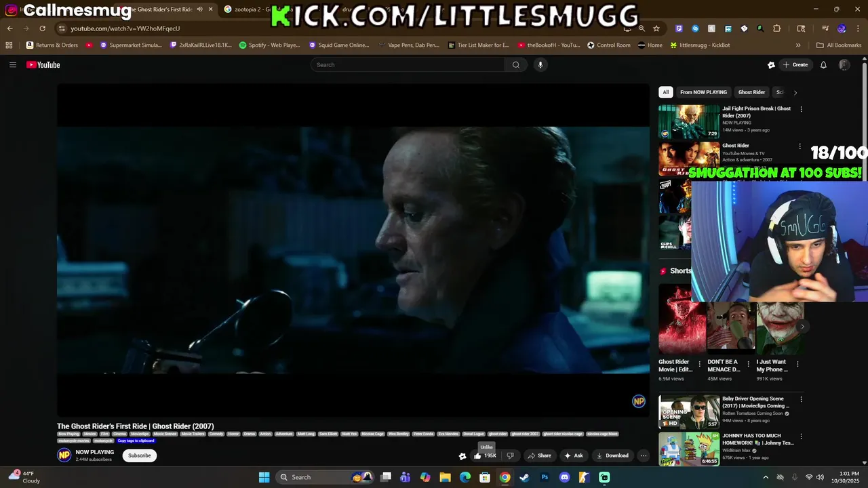Show more hidden bookmarks chevron
This screenshot has width=868, height=488.
pyautogui.click(x=798, y=45)
